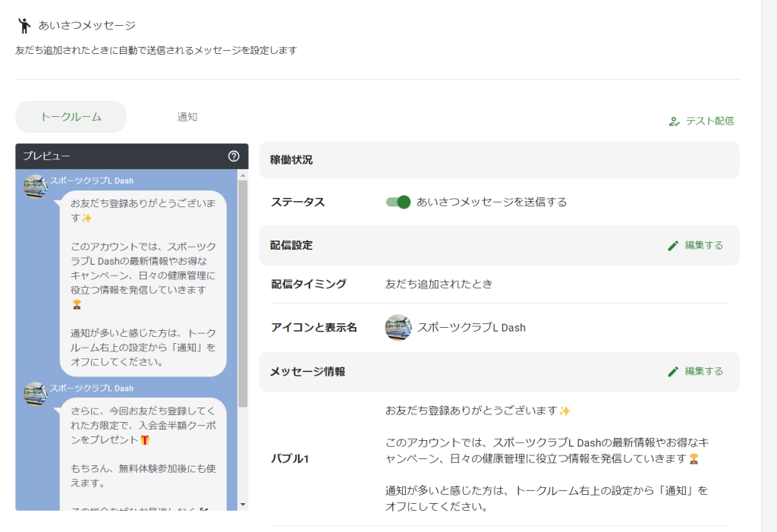Click the 稼働状況 section header
This screenshot has height=532, width=777.
pos(294,158)
